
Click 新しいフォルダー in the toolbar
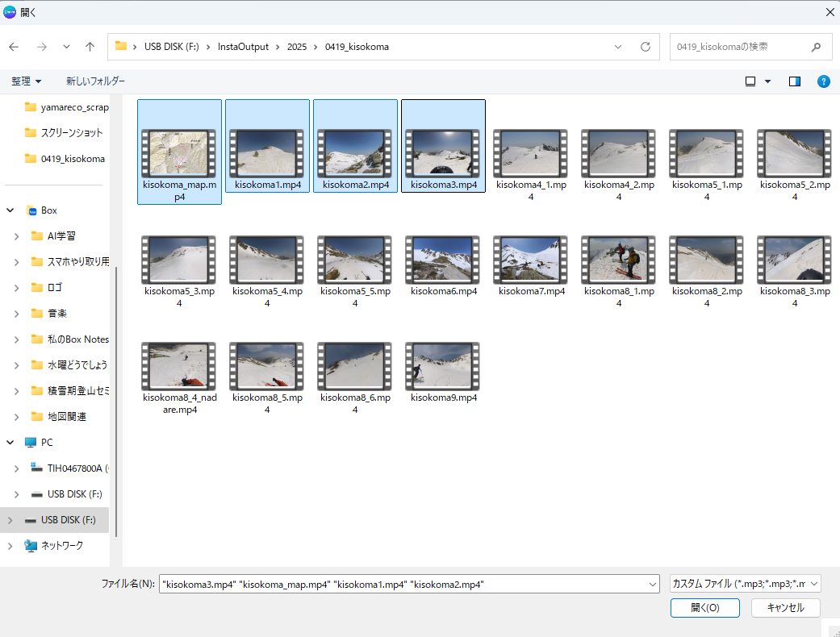[95, 81]
